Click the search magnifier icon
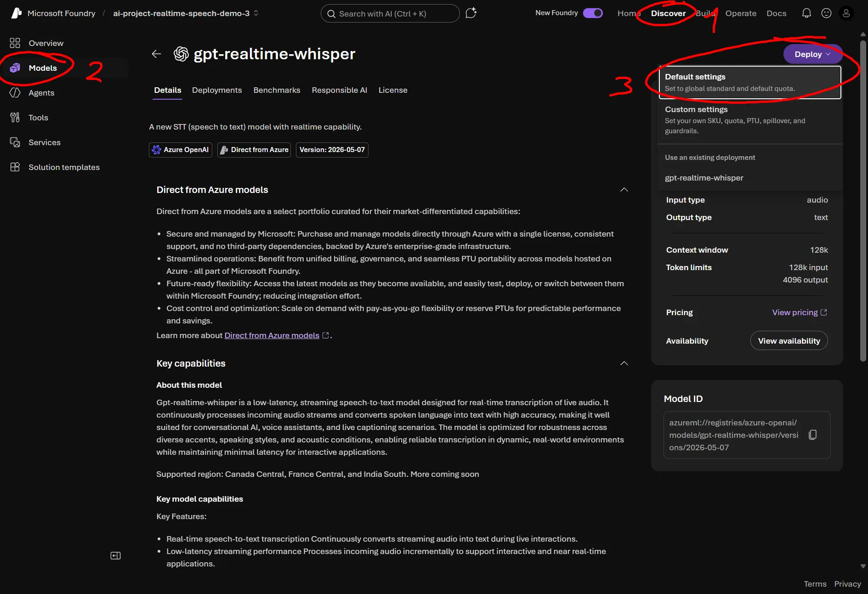Viewport: 868px width, 594px height. 331,14
